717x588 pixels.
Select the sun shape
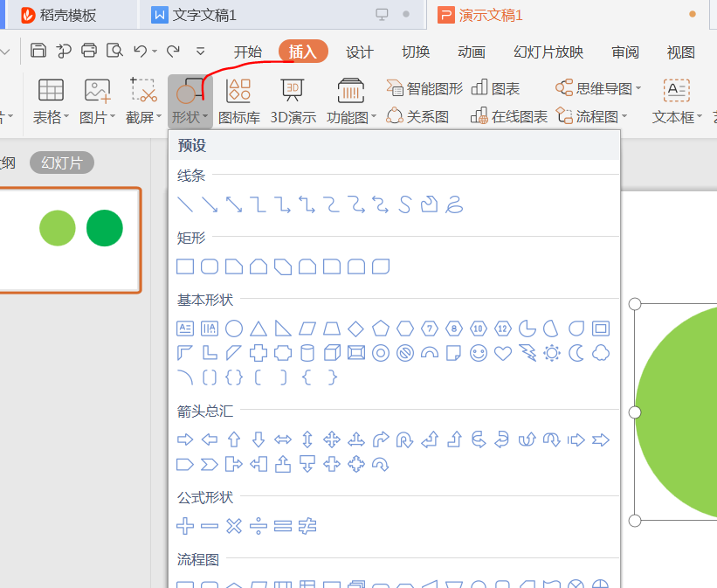tap(552, 353)
